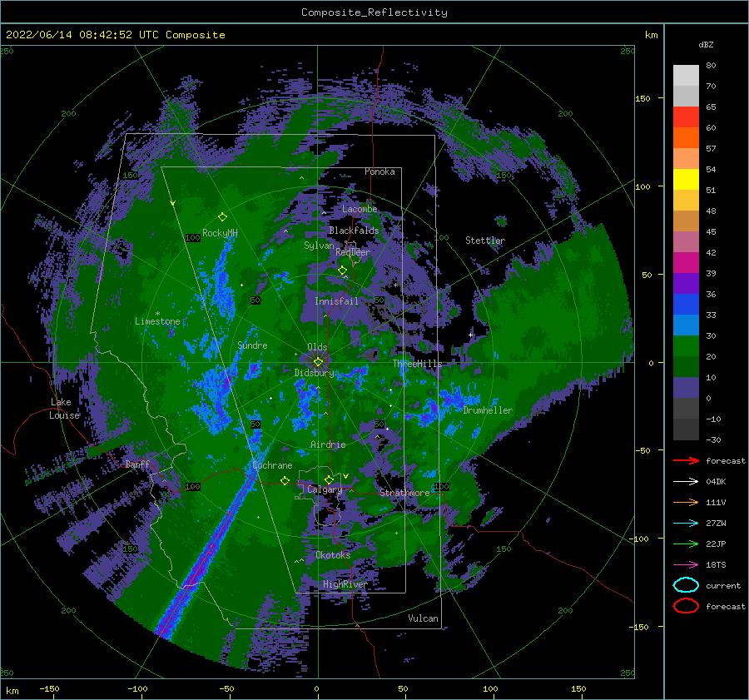749x700 pixels.
Task: Click the lightest gray 80 dBZ swatch
Action: coord(686,75)
